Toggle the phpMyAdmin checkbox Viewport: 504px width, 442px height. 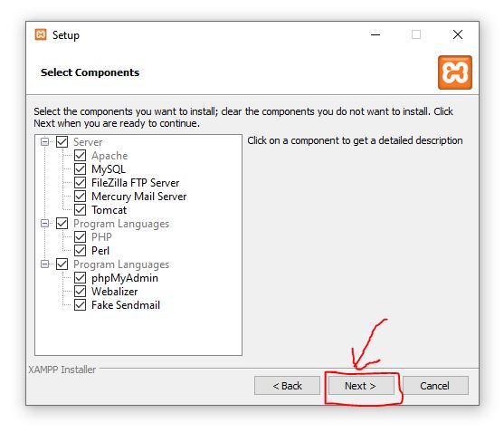80,278
